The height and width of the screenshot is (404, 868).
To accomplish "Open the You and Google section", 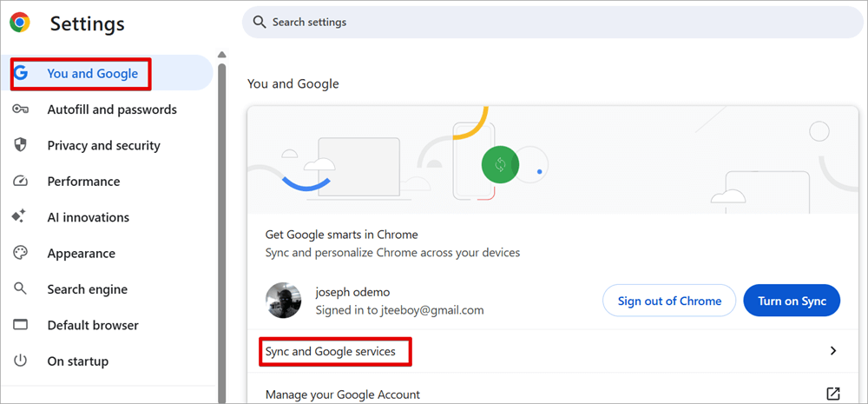I will [92, 74].
